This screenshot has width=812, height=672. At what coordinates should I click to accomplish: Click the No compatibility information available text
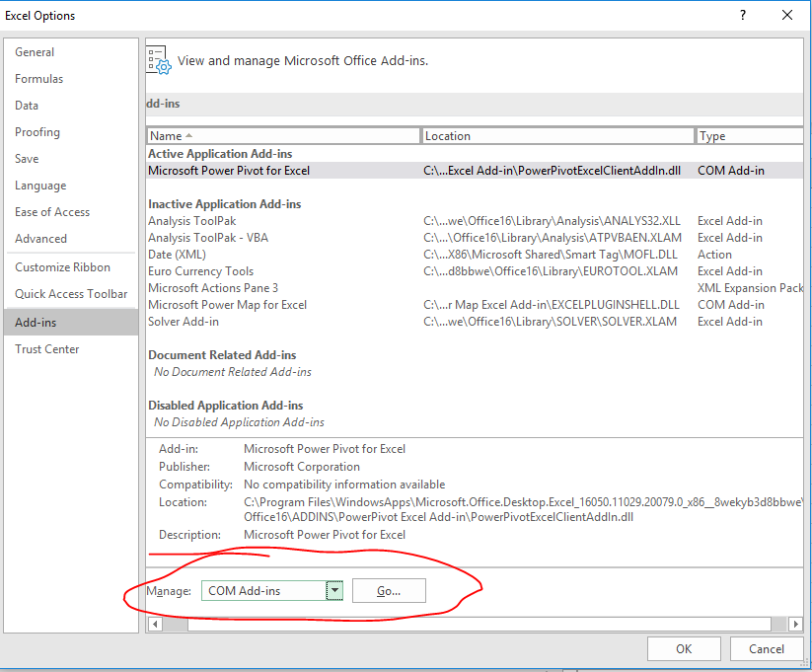(x=344, y=485)
